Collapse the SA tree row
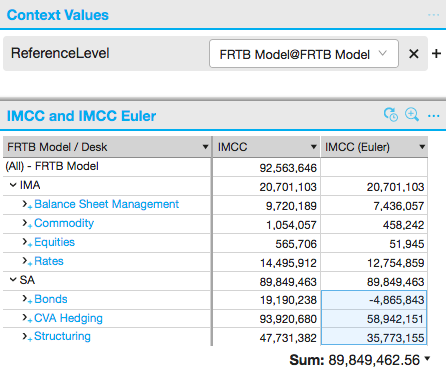Image resolution: width=446 pixels, height=372 pixels. click(13, 279)
